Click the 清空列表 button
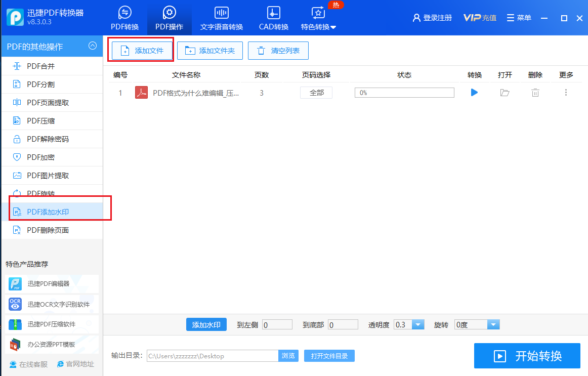Viewport: 588px width, 376px height. pyautogui.click(x=278, y=51)
